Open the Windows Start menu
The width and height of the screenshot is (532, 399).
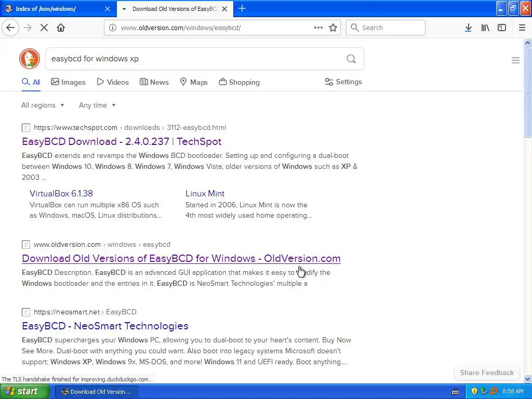[25, 391]
